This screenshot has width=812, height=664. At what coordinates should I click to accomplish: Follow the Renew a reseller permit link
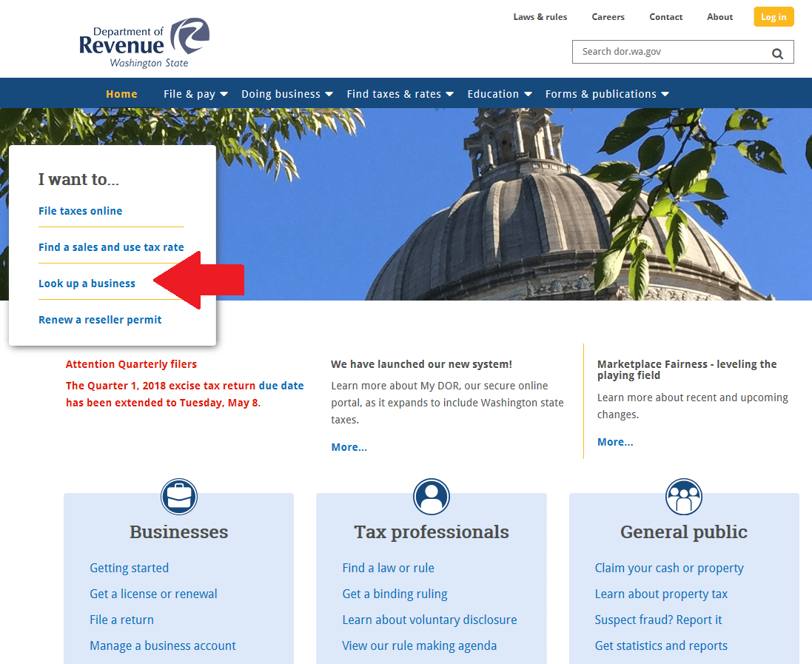coord(100,320)
